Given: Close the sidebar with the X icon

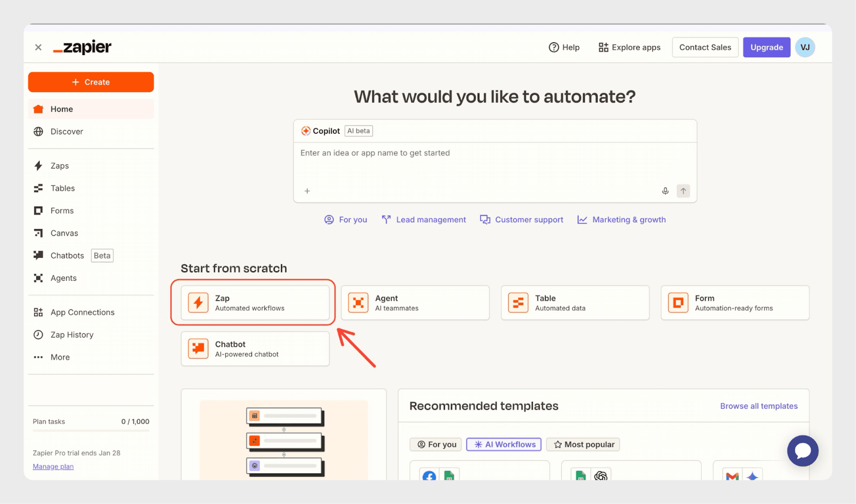Looking at the screenshot, I should [x=39, y=48].
